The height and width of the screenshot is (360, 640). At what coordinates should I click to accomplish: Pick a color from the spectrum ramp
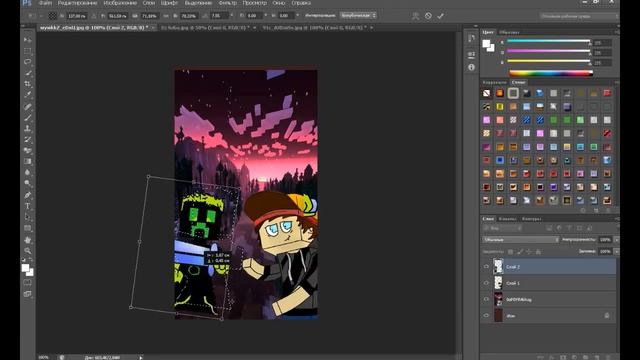click(x=551, y=73)
